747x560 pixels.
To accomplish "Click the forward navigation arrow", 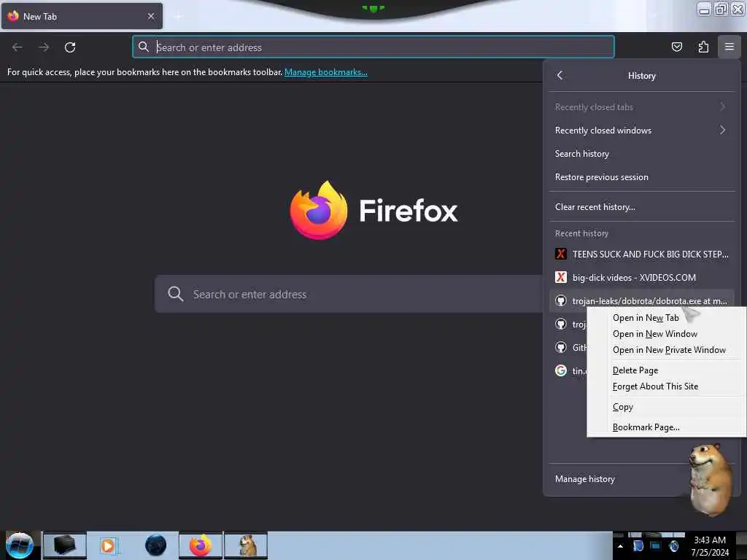I will [44, 47].
